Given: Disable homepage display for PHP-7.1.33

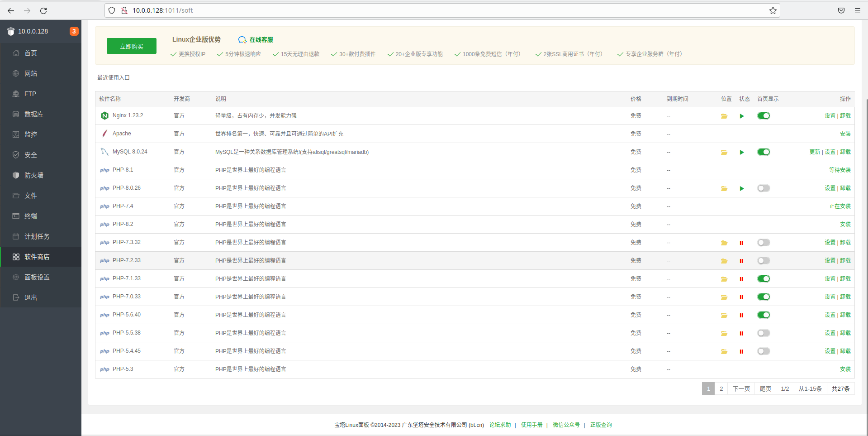Looking at the screenshot, I should 764,279.
